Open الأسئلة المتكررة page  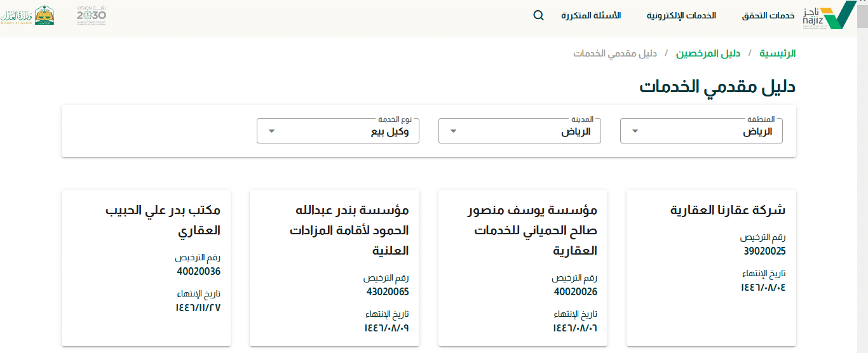tap(591, 15)
